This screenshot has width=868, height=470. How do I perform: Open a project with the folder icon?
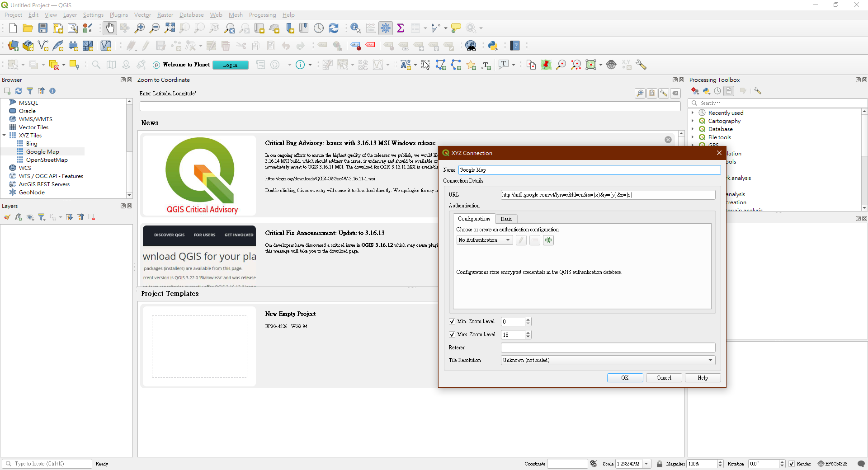[28, 28]
